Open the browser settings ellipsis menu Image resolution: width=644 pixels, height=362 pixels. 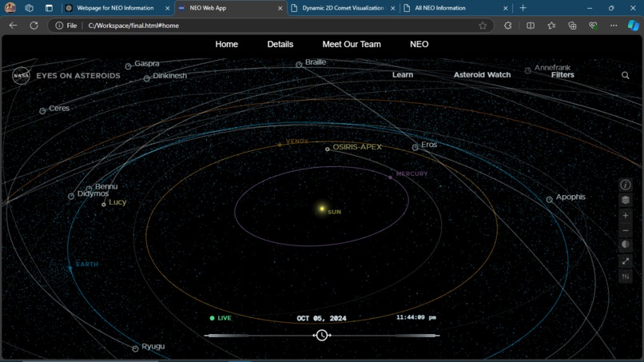tap(614, 26)
